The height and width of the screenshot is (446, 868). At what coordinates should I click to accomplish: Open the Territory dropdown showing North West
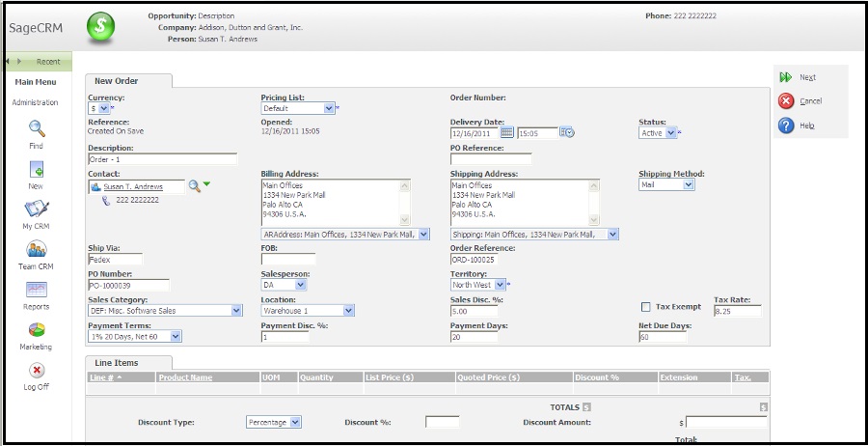click(x=478, y=285)
